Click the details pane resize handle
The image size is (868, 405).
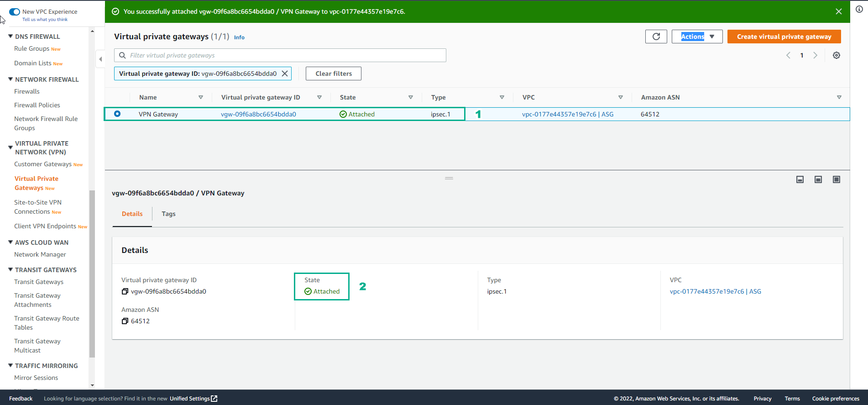449,178
